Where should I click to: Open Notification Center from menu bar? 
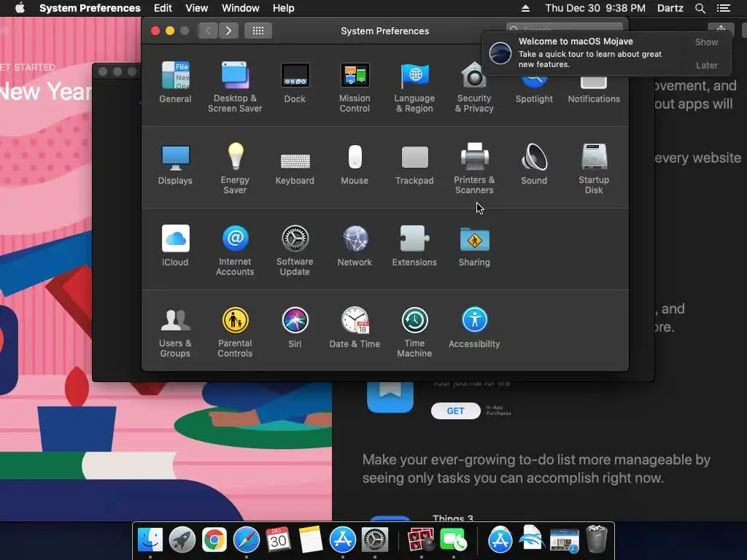pos(724,8)
